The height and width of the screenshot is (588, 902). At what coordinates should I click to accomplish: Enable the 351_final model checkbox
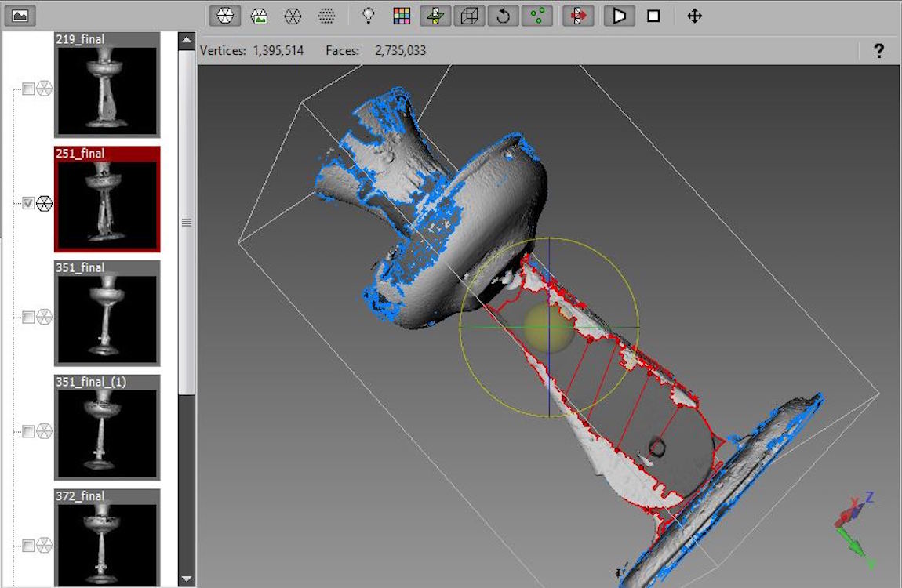pos(28,318)
